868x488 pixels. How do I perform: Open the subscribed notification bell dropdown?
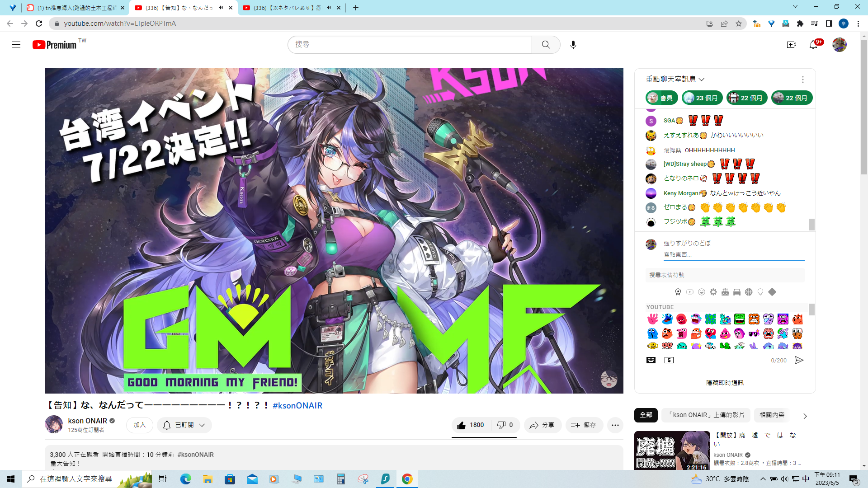click(184, 425)
